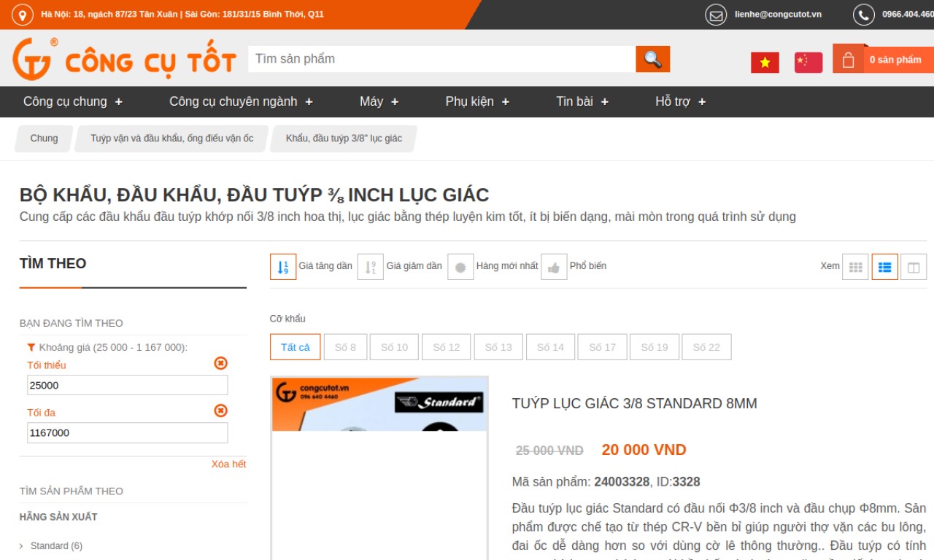Click the minimum price input 25000

click(x=128, y=385)
